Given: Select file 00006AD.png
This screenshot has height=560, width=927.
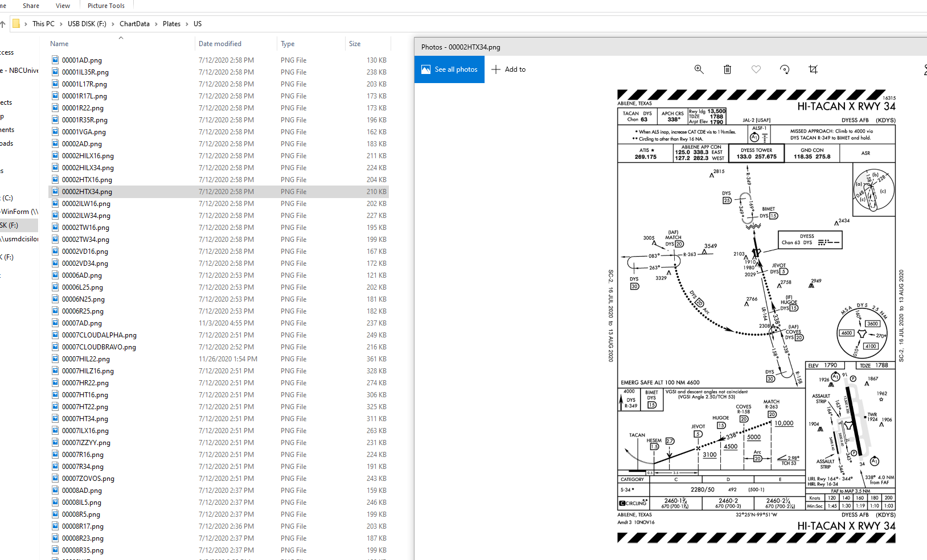Looking at the screenshot, I should tap(82, 275).
